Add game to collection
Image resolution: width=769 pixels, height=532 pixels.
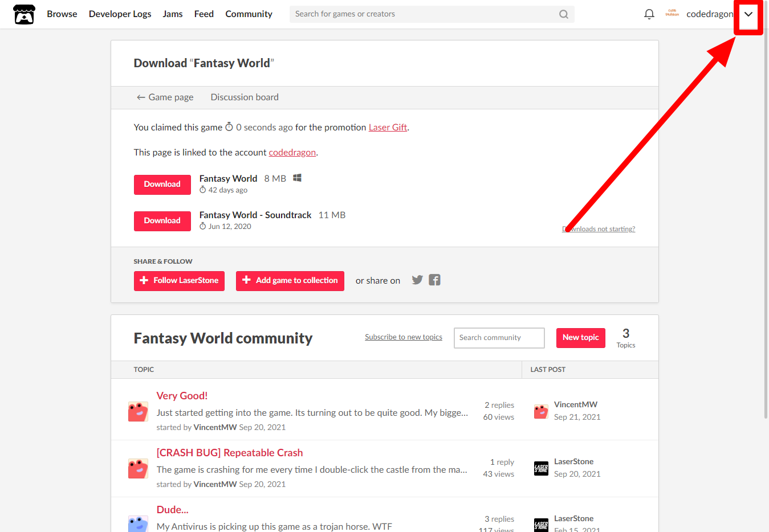click(290, 281)
